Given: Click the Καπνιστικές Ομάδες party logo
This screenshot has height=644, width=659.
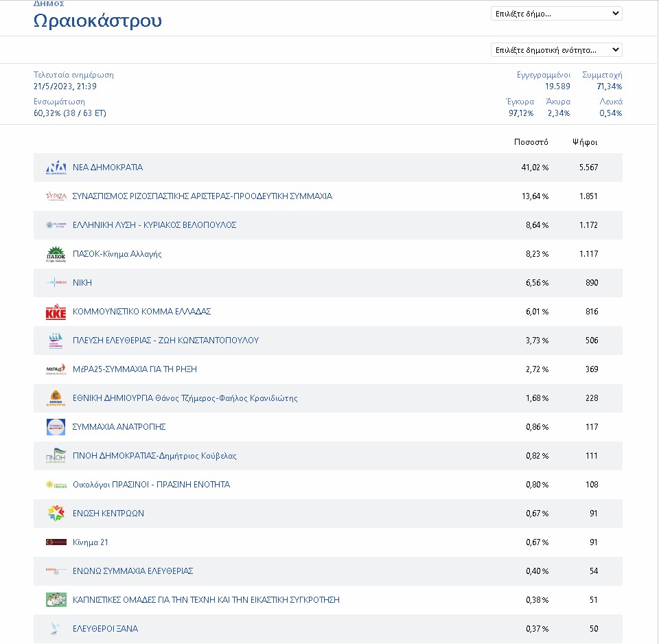Looking at the screenshot, I should [x=56, y=600].
